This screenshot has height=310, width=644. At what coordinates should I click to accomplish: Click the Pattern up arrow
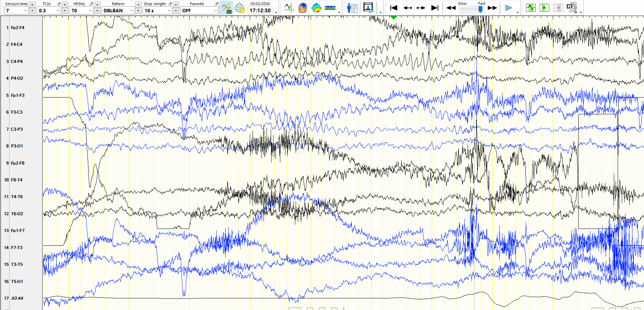pos(138,4)
